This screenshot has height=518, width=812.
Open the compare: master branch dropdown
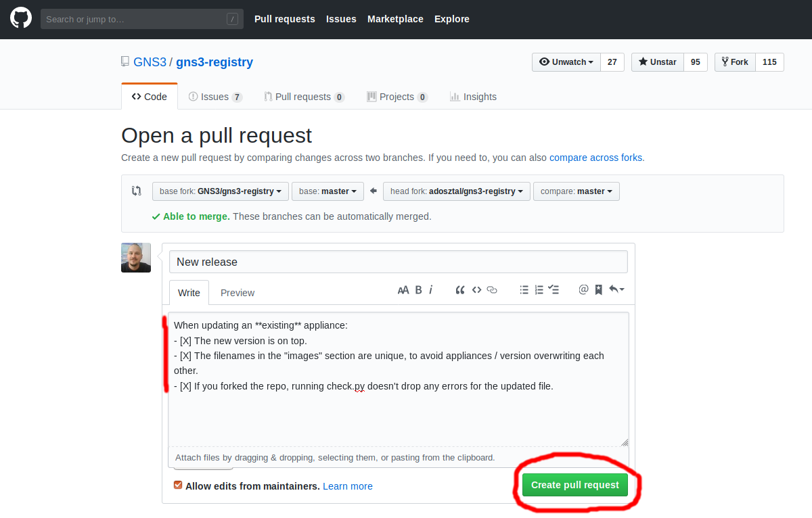point(576,191)
